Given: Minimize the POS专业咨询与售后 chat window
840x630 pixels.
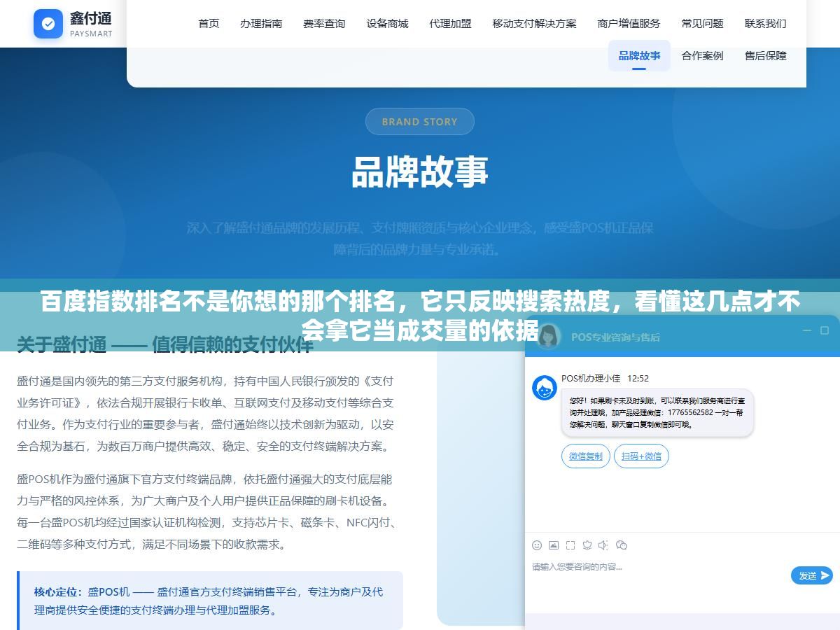Looking at the screenshot, I should tap(807, 330).
